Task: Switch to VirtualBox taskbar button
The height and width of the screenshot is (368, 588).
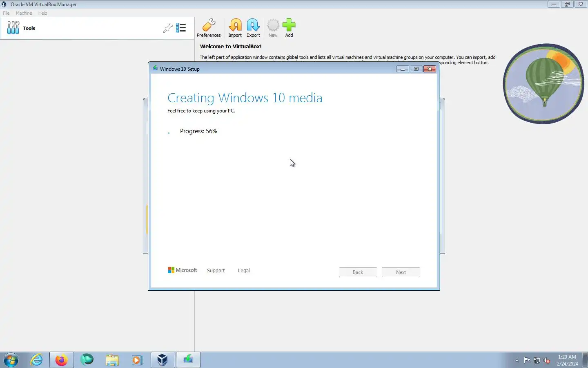Action: [x=163, y=360]
